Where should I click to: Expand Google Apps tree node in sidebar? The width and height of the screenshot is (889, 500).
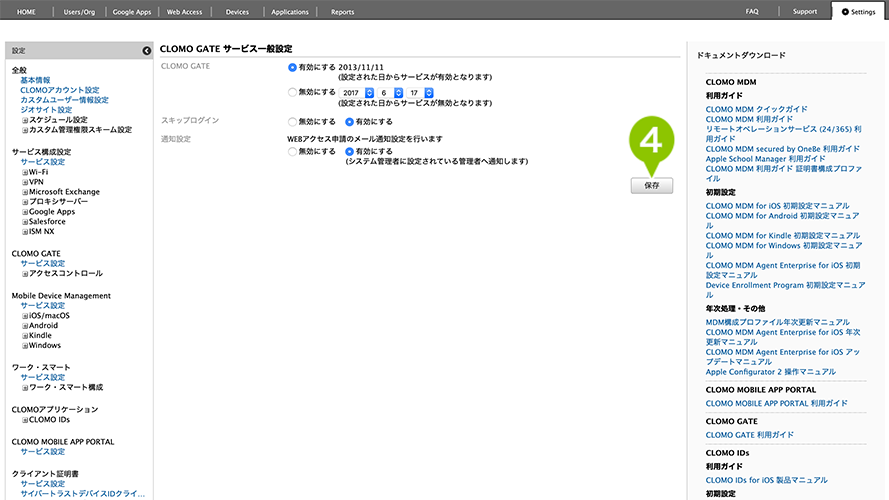(x=25, y=212)
